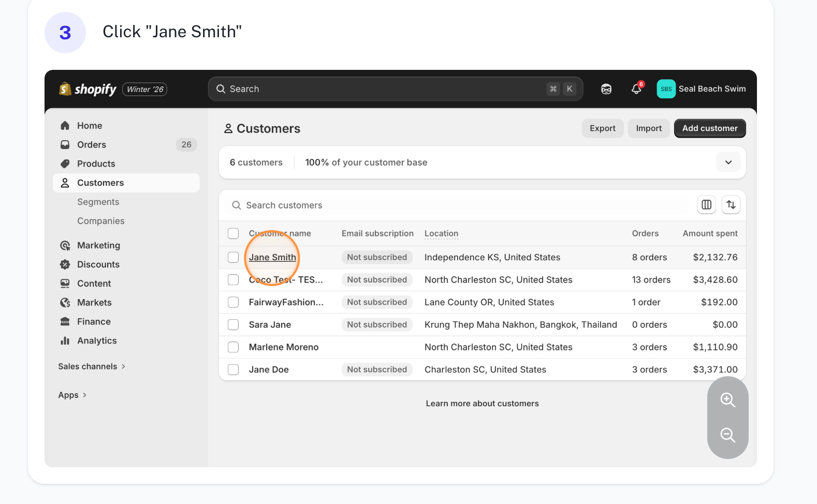Open the Jane Smith customer link
Screen dimensions: 817x504
tap(272, 257)
